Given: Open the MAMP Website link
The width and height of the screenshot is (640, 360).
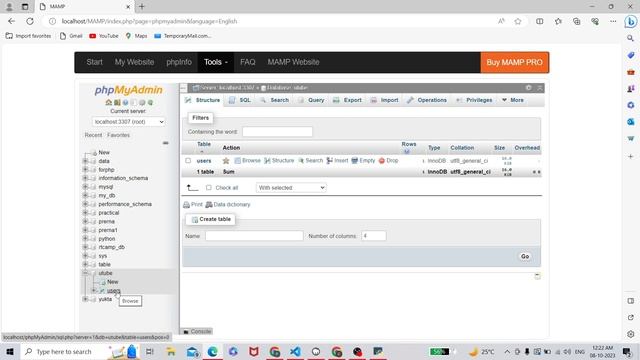Looking at the screenshot, I should [293, 62].
